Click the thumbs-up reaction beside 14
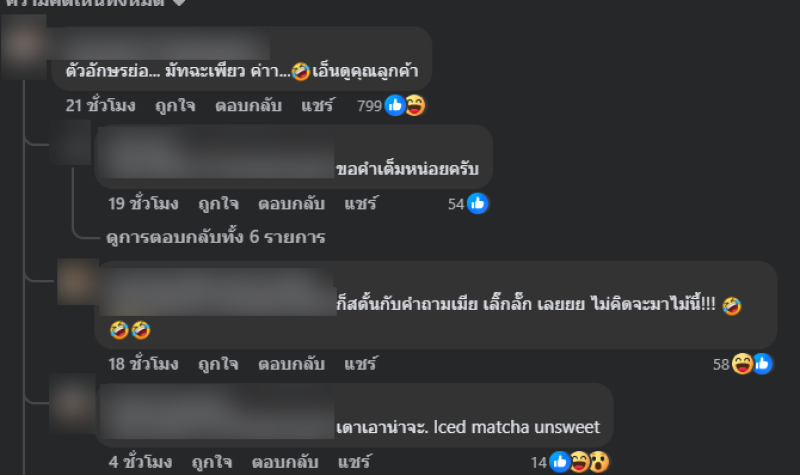Screen dimensions: 800x475 point(560,462)
